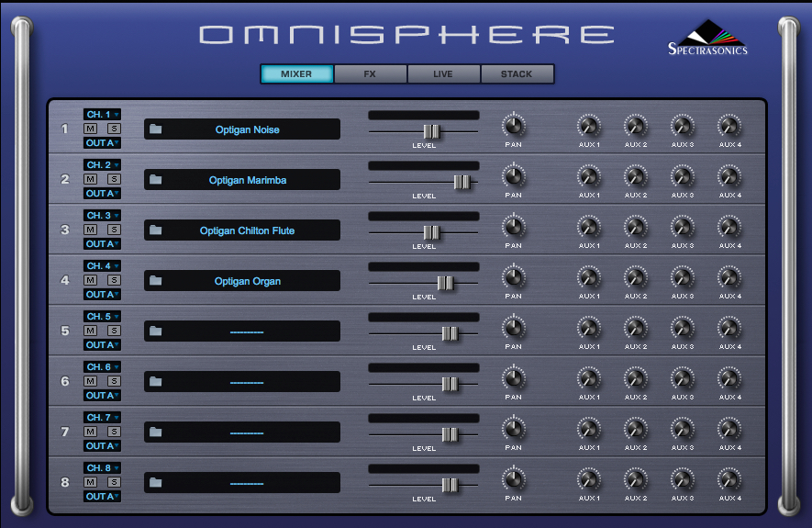This screenshot has height=528, width=812.
Task: Open the CH. 6 MIDI channel dropdown
Action: click(102, 367)
